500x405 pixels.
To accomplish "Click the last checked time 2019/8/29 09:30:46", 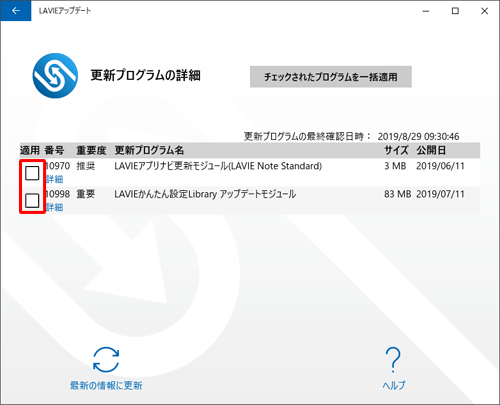I will pyautogui.click(x=418, y=136).
